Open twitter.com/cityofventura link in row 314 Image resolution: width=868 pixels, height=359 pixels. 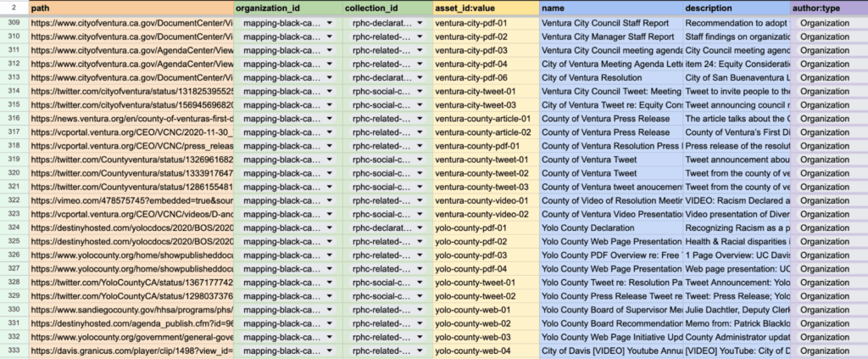coord(131,92)
